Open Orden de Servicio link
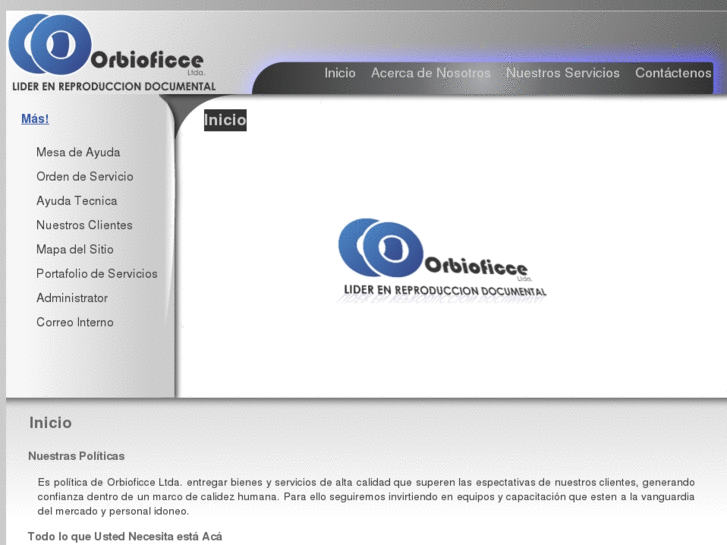The image size is (727, 545). click(85, 176)
